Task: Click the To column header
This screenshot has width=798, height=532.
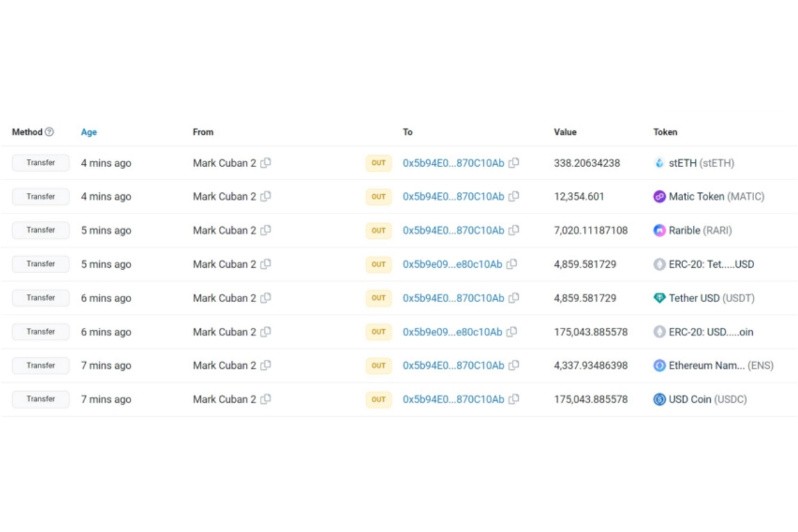Action: click(x=408, y=132)
